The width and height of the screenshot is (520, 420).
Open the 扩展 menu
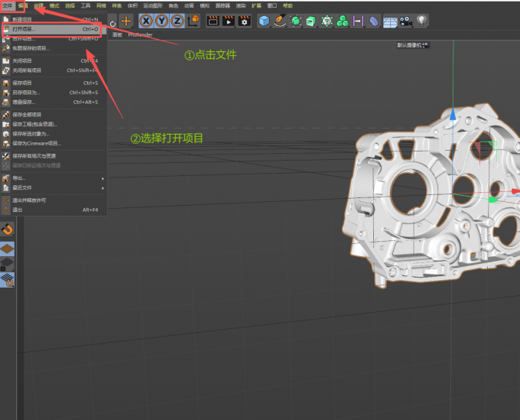(x=256, y=5)
